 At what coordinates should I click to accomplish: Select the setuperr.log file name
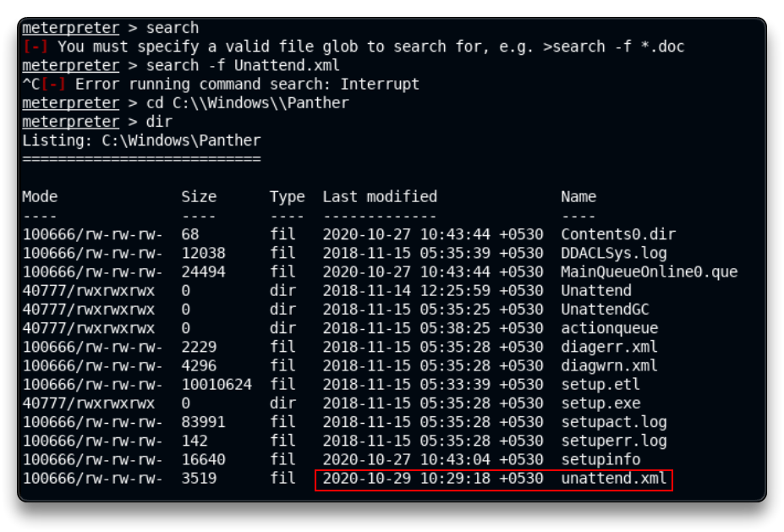tap(613, 441)
